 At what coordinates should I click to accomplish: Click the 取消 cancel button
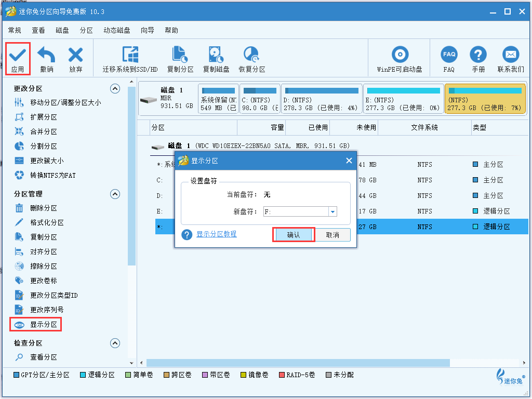coord(332,235)
